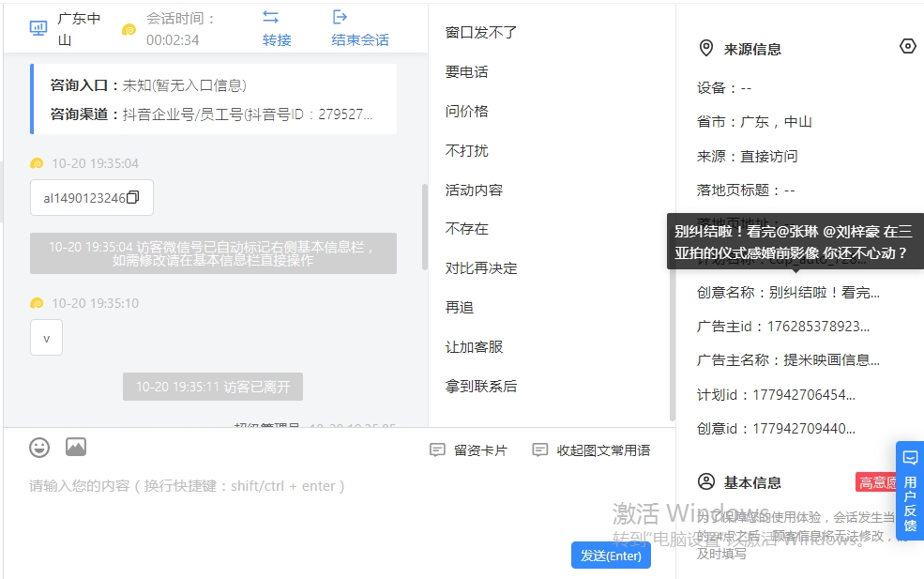Select the quick phrase 拿到联系后
The height and width of the screenshot is (579, 924).
481,387
